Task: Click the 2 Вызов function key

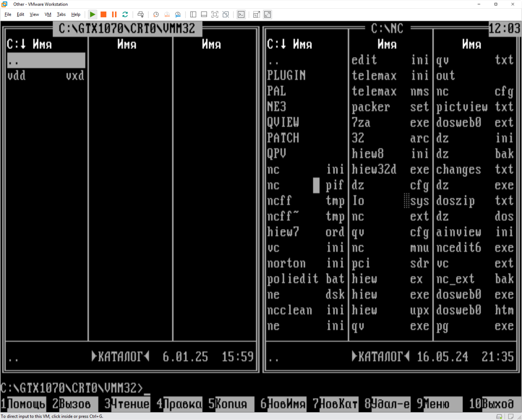Action: pyautogui.click(x=75, y=404)
